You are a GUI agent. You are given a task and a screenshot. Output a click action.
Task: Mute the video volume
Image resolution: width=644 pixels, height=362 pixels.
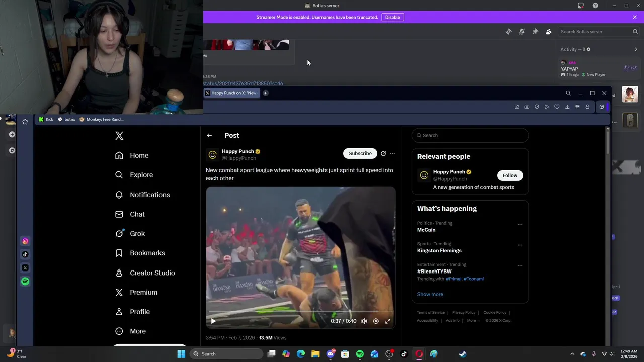pyautogui.click(x=364, y=321)
